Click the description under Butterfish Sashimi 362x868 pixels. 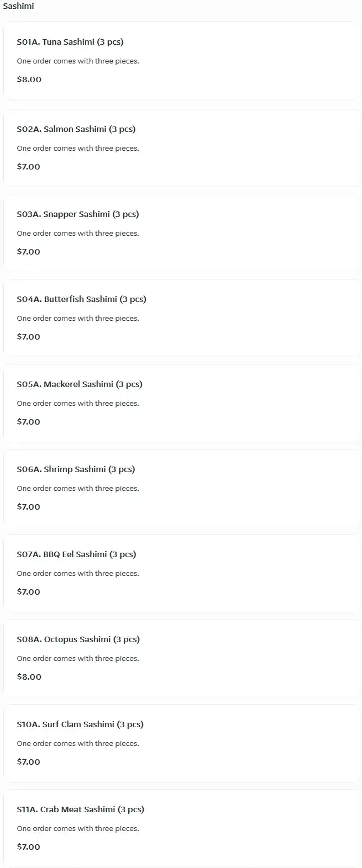pos(78,319)
